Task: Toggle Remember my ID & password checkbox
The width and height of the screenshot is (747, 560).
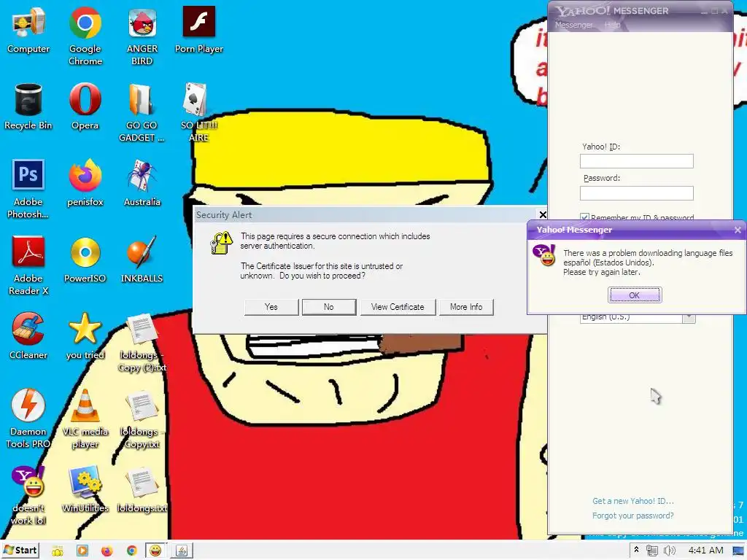Action: [584, 217]
